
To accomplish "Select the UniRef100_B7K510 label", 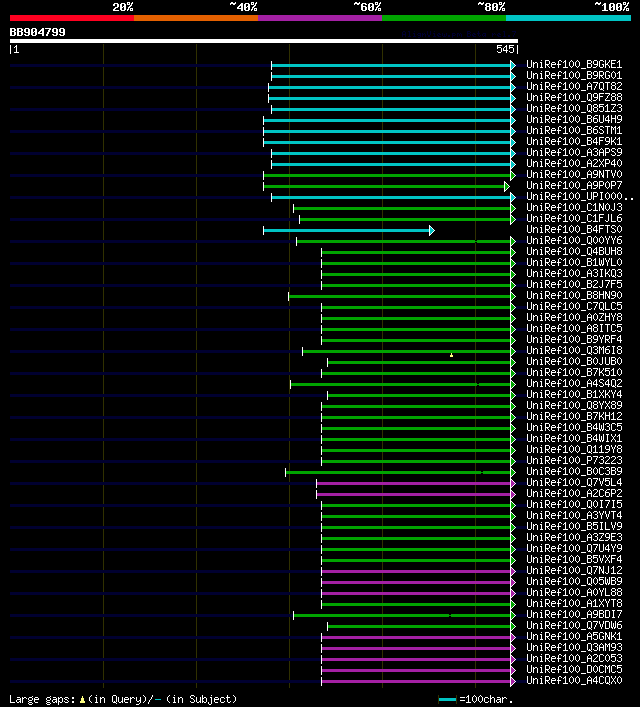I will tap(574, 372).
